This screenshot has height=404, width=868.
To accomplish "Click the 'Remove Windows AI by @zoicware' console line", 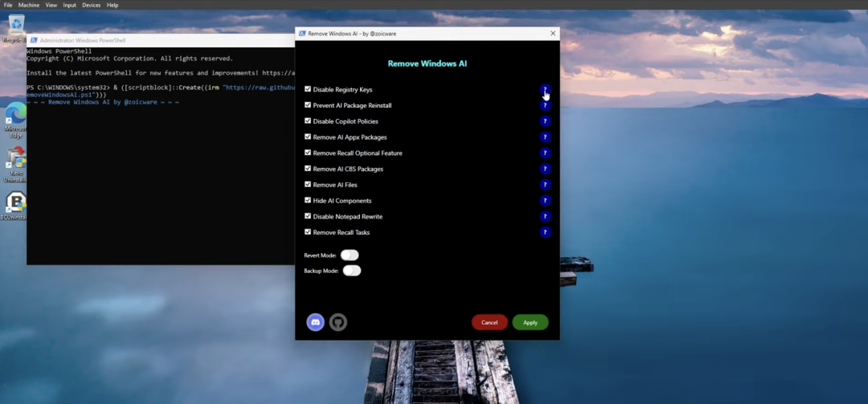I will point(103,102).
